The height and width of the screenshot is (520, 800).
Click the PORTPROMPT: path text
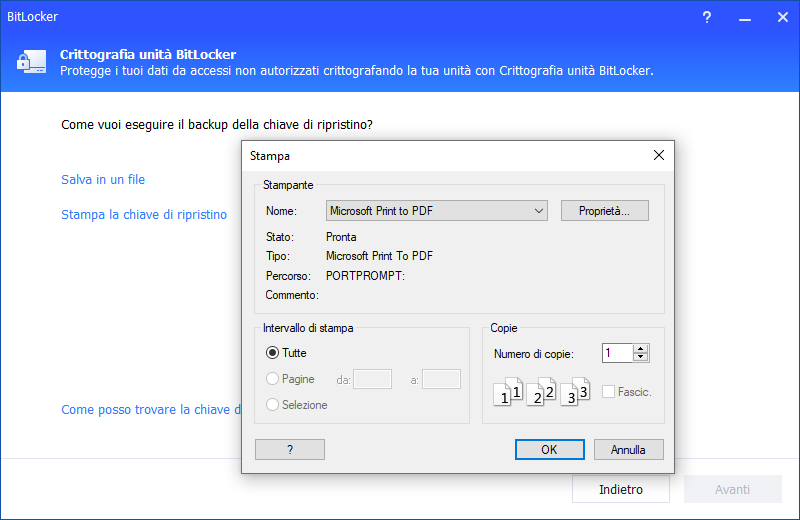tap(365, 276)
